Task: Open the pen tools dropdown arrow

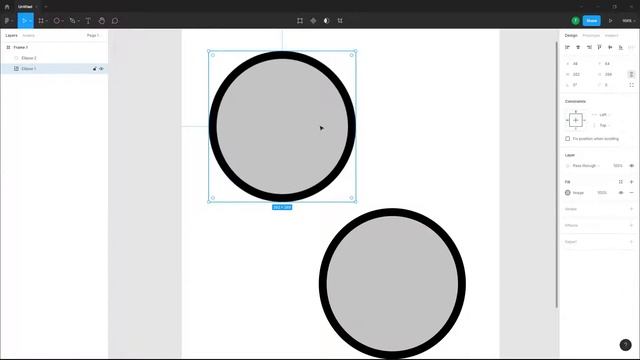Action: pyautogui.click(x=78, y=21)
